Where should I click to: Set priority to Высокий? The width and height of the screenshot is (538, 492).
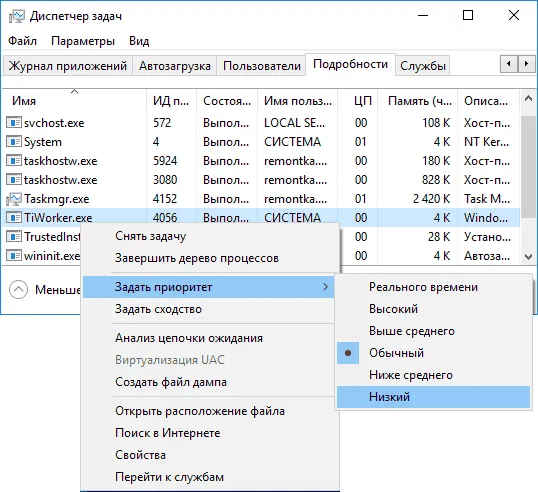(434, 309)
